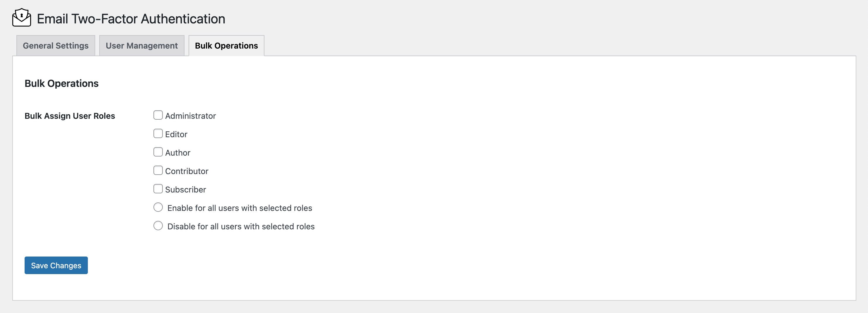Click the envelope shield plugin logo
The image size is (868, 313).
[22, 18]
